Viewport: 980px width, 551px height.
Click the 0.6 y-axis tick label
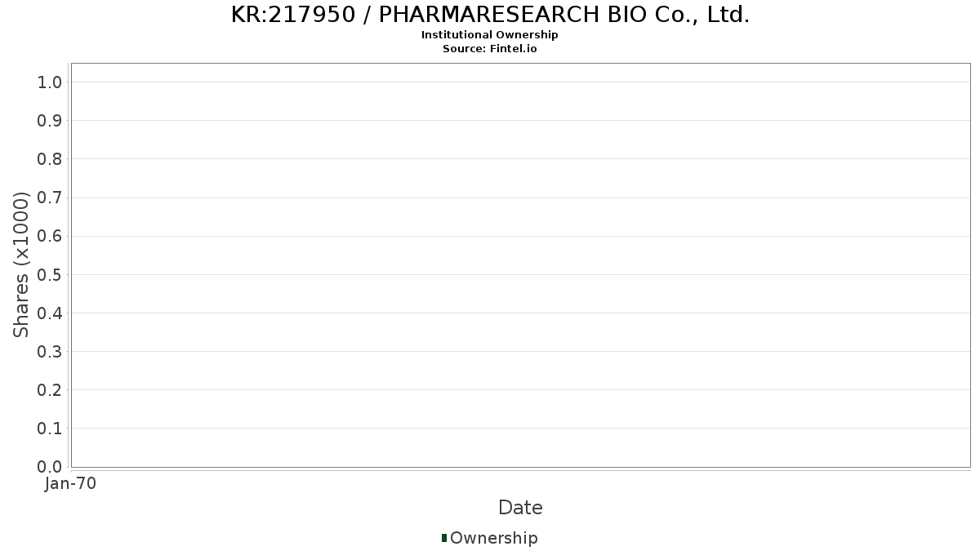tap(50, 236)
